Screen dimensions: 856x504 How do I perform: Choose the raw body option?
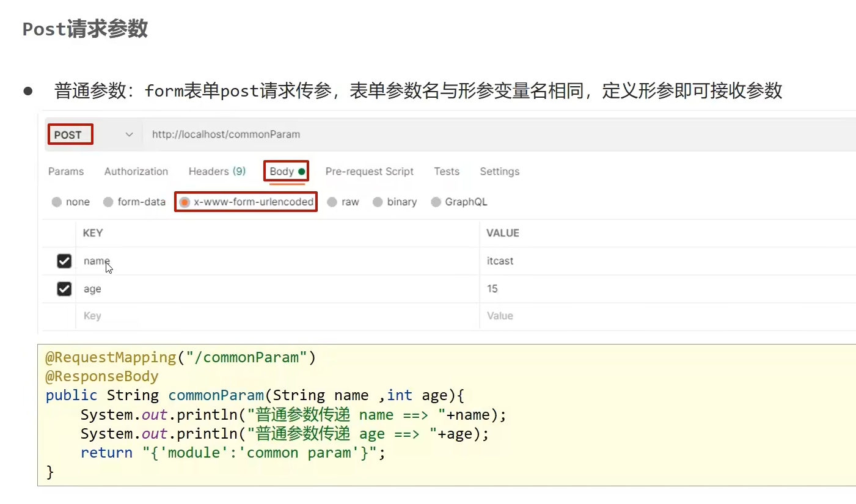[x=332, y=202]
